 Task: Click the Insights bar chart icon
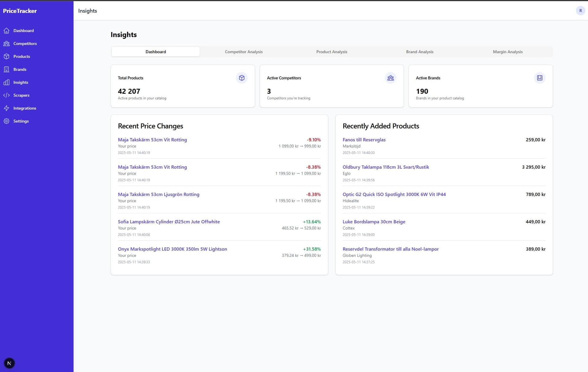pos(6,82)
